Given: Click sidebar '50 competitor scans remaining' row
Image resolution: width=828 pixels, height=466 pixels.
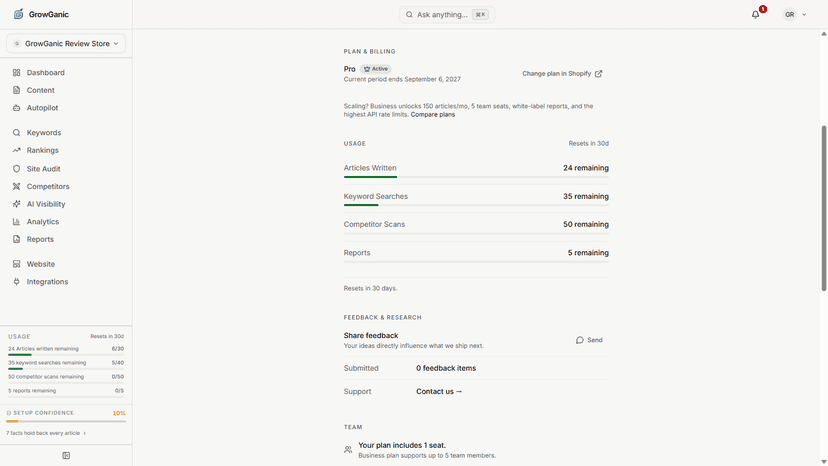Looking at the screenshot, I should pos(66,377).
